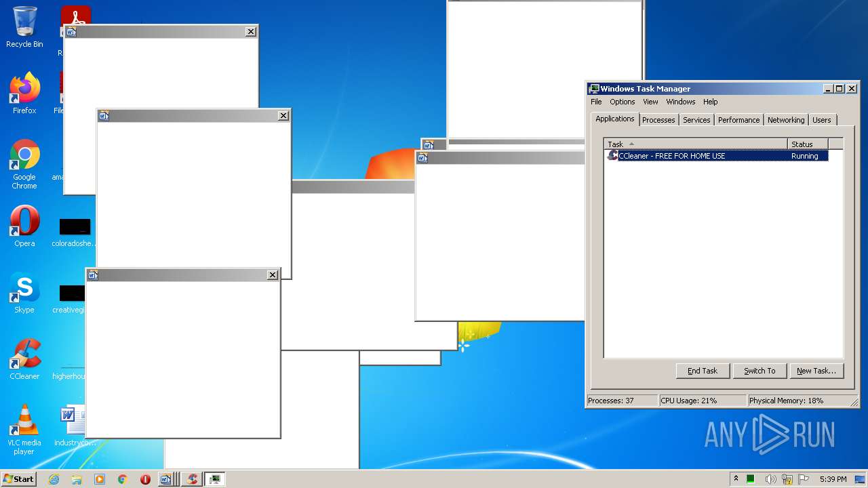Click the Internet Explorer taskbar icon
The height and width of the screenshot is (488, 868).
(x=54, y=479)
